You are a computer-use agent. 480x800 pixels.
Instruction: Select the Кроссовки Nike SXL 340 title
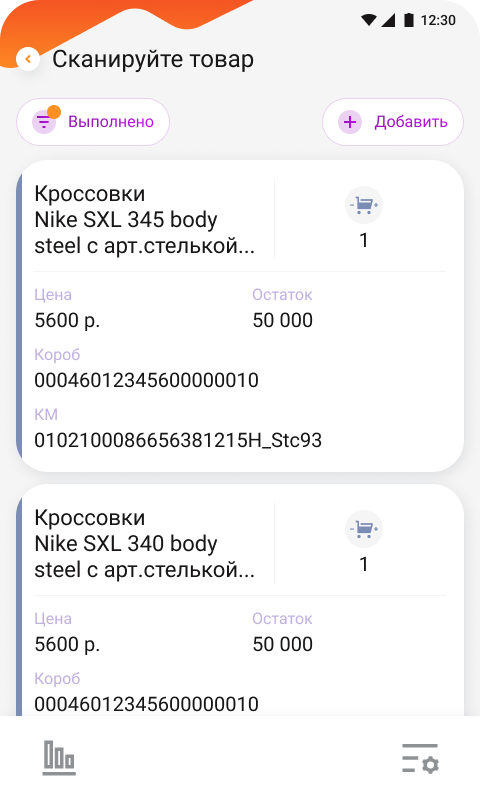tap(144, 544)
